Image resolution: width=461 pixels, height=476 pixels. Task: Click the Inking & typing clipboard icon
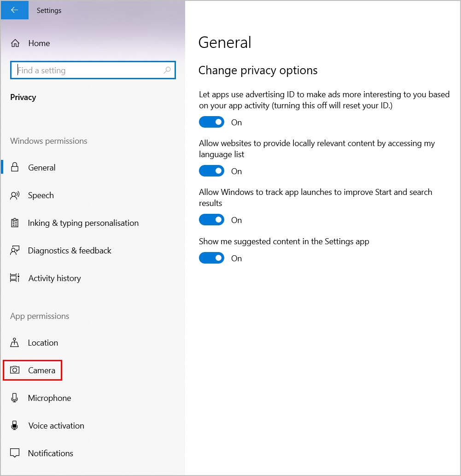(x=15, y=223)
